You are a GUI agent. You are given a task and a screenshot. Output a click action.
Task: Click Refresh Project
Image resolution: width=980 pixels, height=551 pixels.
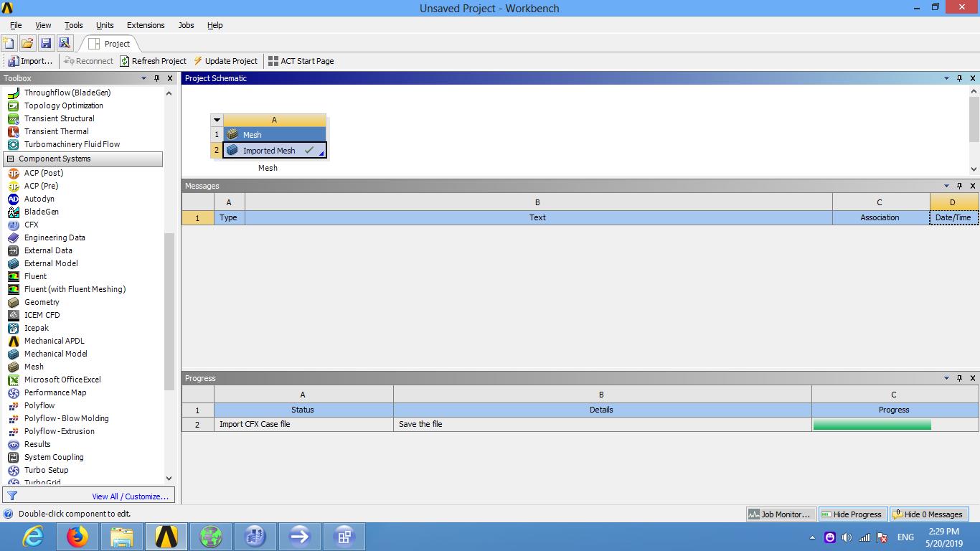point(153,61)
